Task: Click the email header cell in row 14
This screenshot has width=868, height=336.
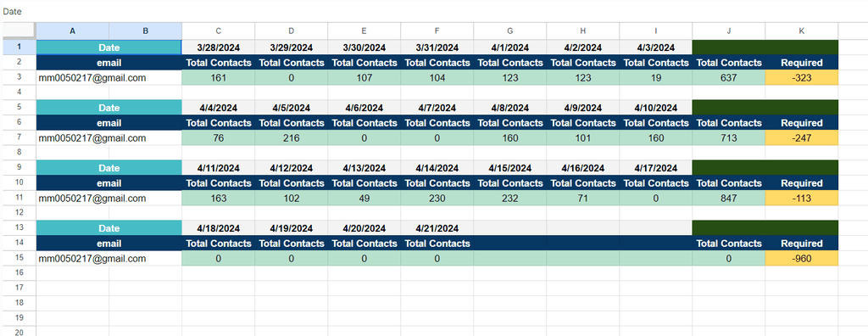Action: tap(108, 244)
